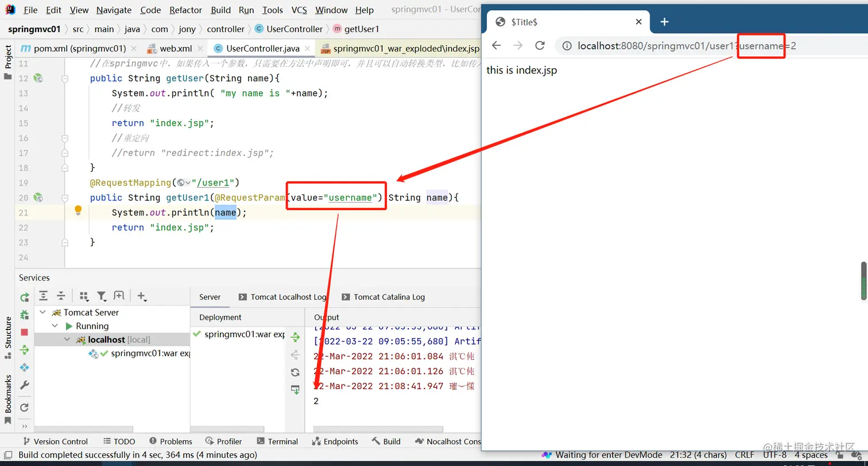Toggle the Bookmarks tool window

[8, 399]
